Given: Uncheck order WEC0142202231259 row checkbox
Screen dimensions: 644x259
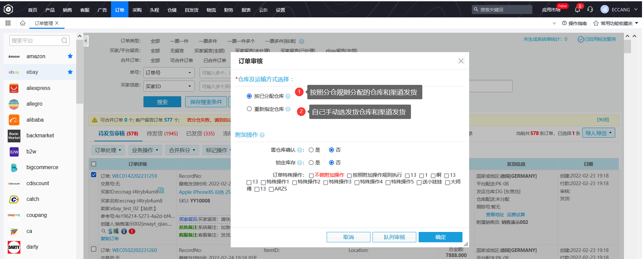Looking at the screenshot, I should (x=94, y=175).
